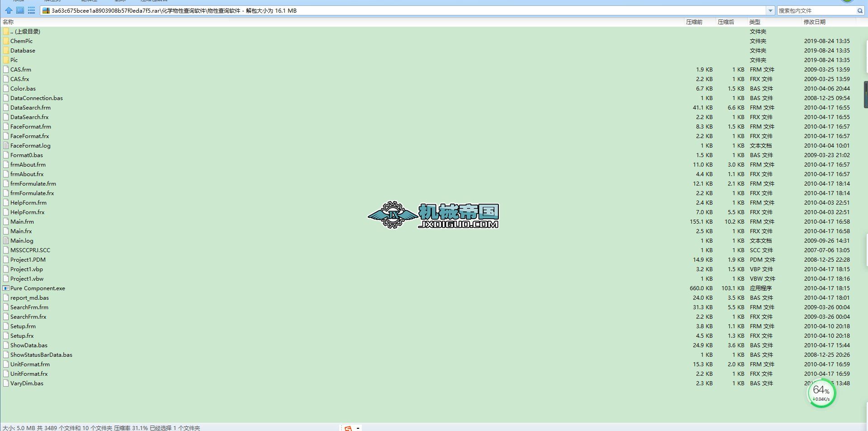Click the 2007-07-06 13:05 date cell
868x431 pixels.
tap(827, 250)
